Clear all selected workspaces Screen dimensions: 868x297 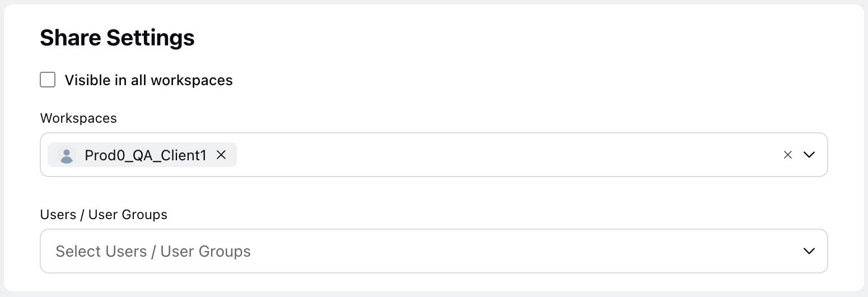click(787, 155)
